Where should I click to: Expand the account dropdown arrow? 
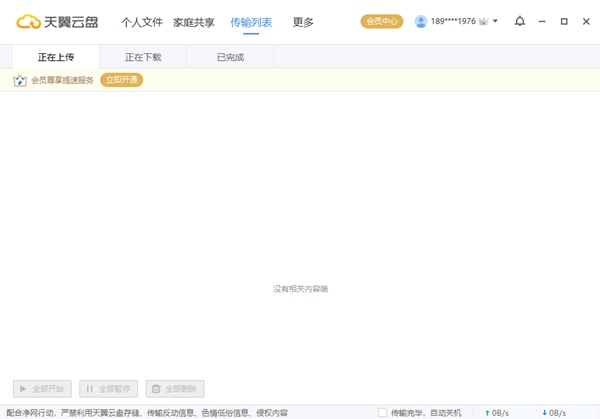click(x=495, y=21)
